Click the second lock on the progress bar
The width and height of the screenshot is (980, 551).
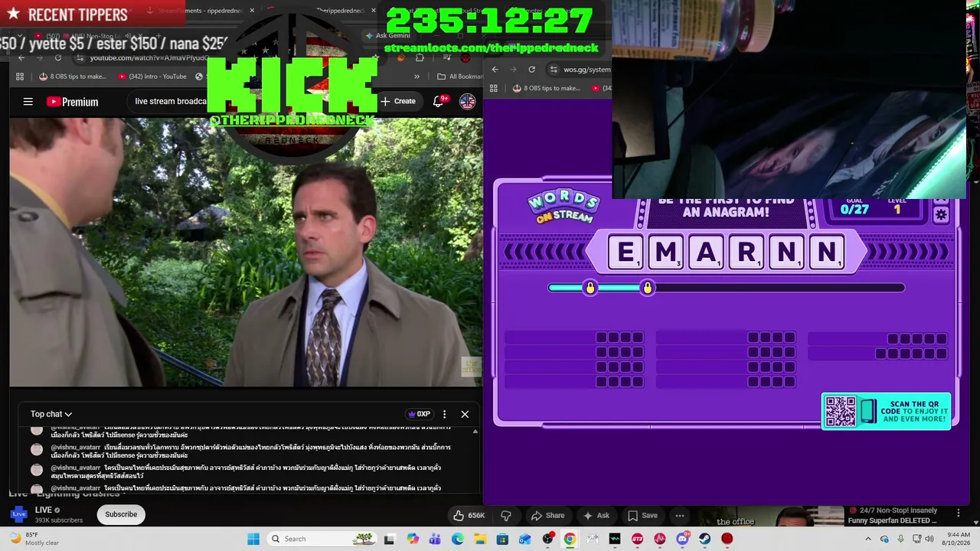click(x=648, y=288)
